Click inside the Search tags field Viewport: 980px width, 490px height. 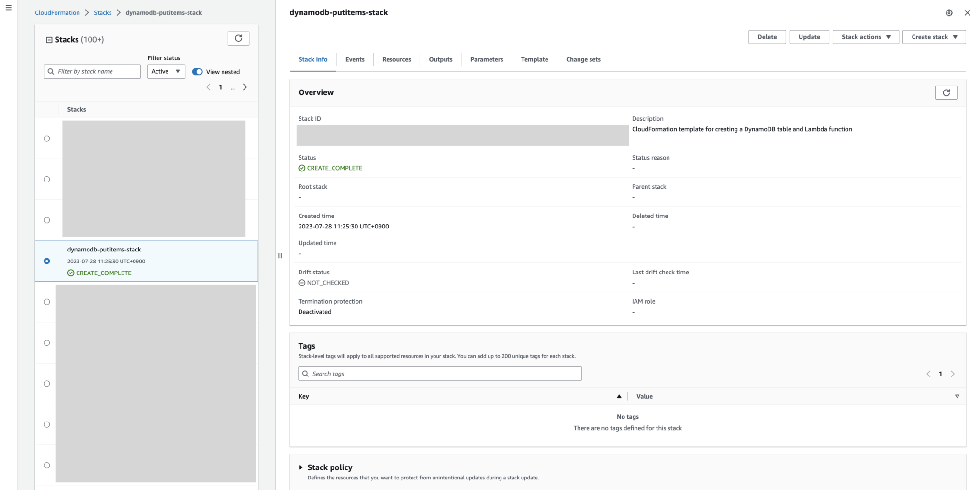(x=439, y=373)
